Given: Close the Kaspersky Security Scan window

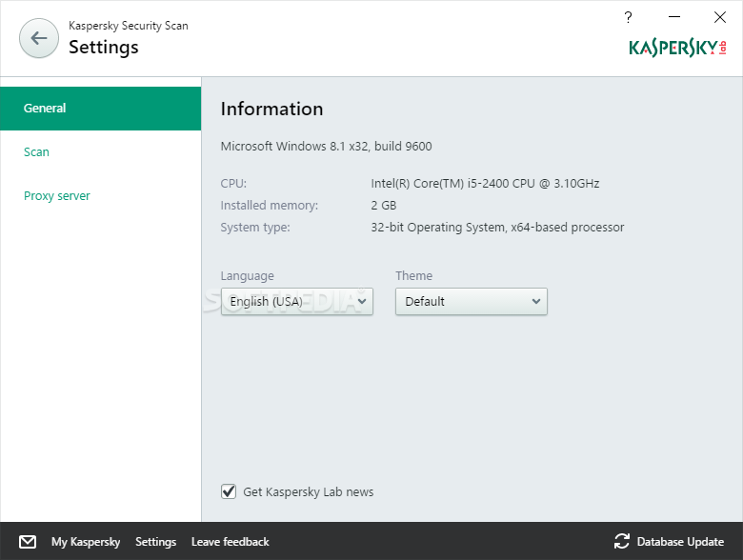Looking at the screenshot, I should (x=720, y=17).
